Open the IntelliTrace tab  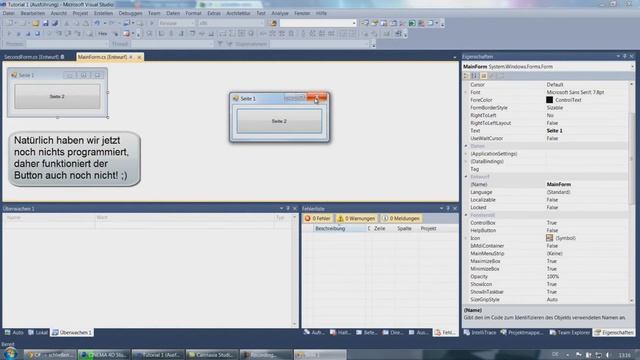pos(480,333)
